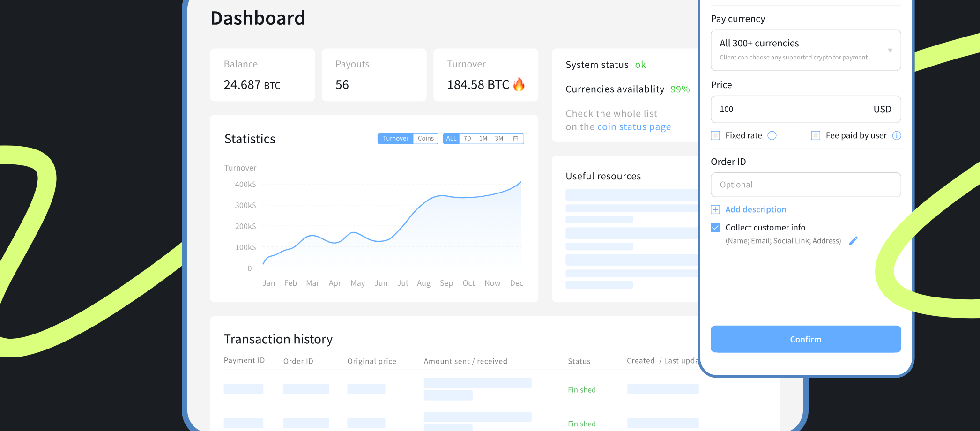Open the Pay currency dropdown
The image size is (980, 431).
(x=806, y=50)
